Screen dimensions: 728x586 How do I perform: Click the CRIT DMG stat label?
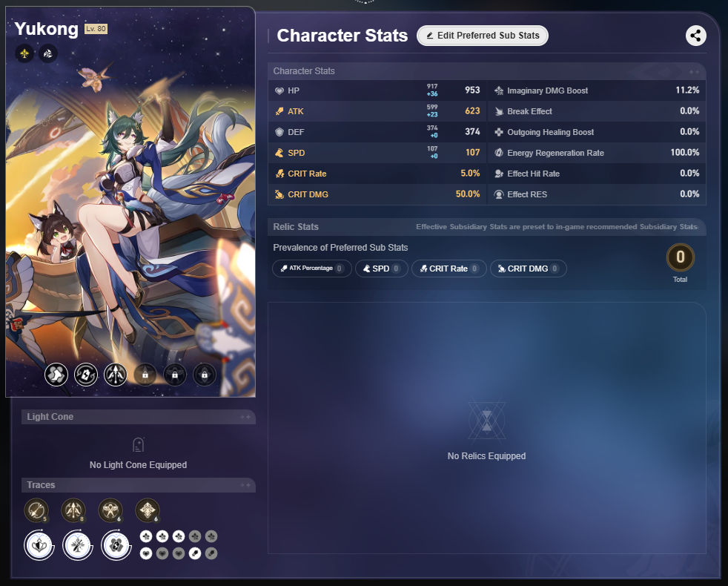[x=308, y=194]
